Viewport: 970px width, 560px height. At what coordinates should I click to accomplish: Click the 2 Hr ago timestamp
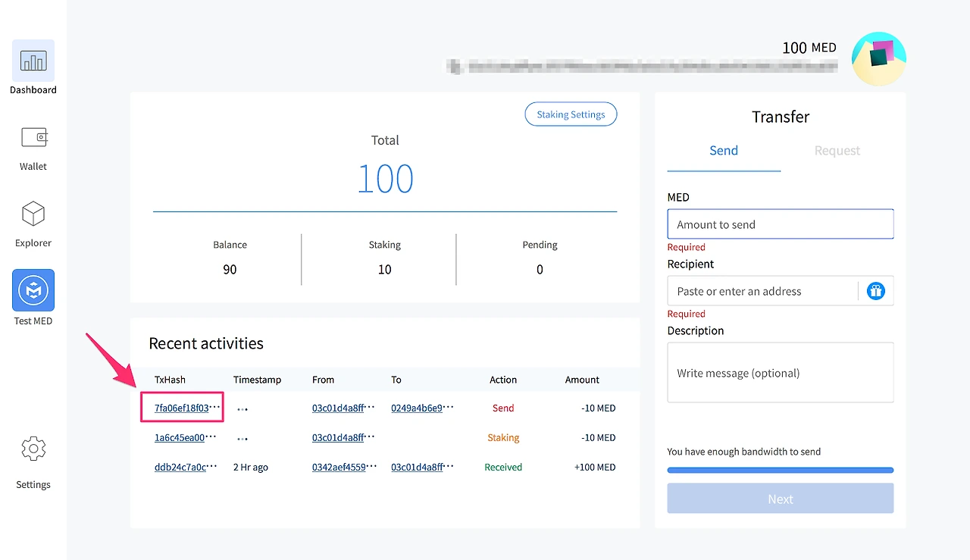click(x=251, y=467)
